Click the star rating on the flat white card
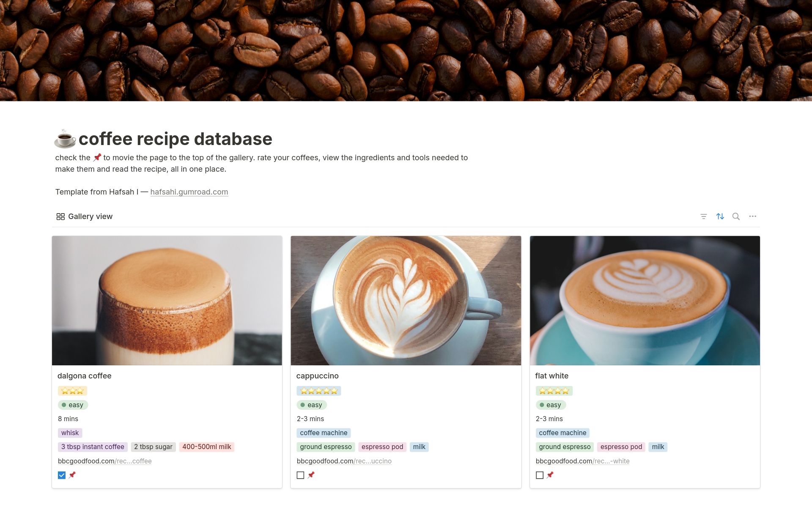This screenshot has width=812, height=507. pos(554,391)
